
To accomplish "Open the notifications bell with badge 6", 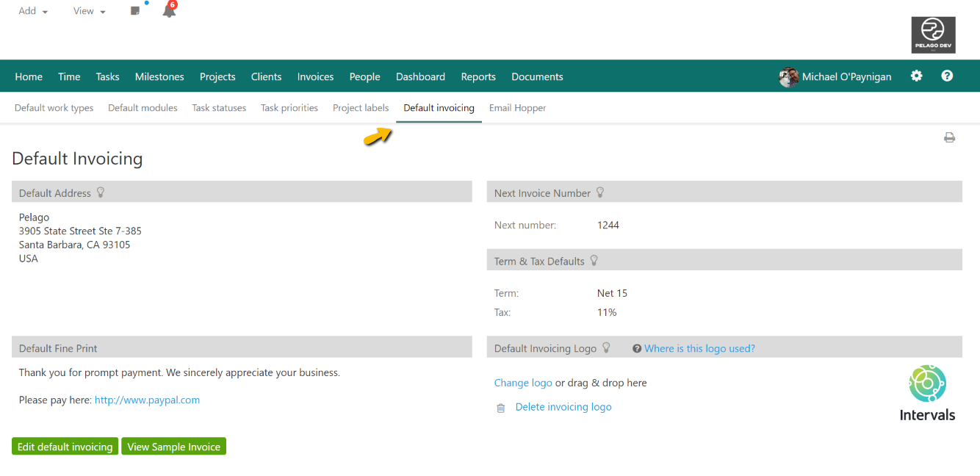I will coord(168,10).
